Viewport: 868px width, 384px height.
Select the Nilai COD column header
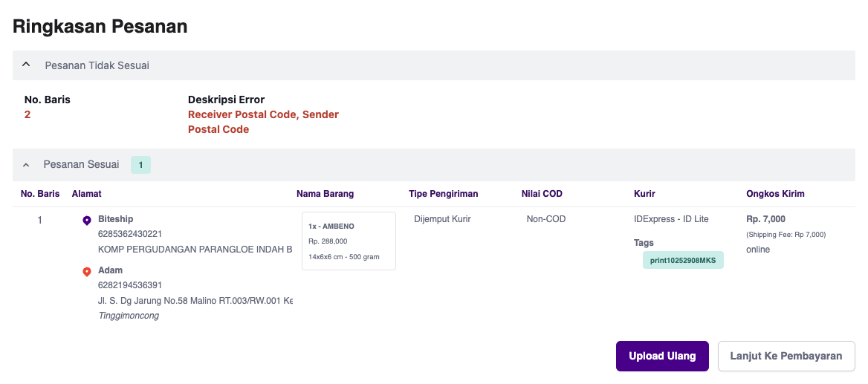(x=542, y=194)
